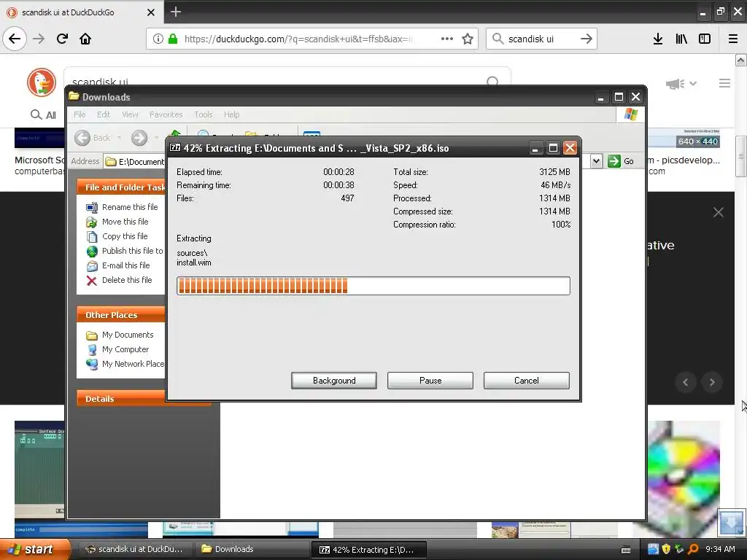The height and width of the screenshot is (560, 747).
Task: Open View menu in Downloads window
Action: tap(130, 114)
